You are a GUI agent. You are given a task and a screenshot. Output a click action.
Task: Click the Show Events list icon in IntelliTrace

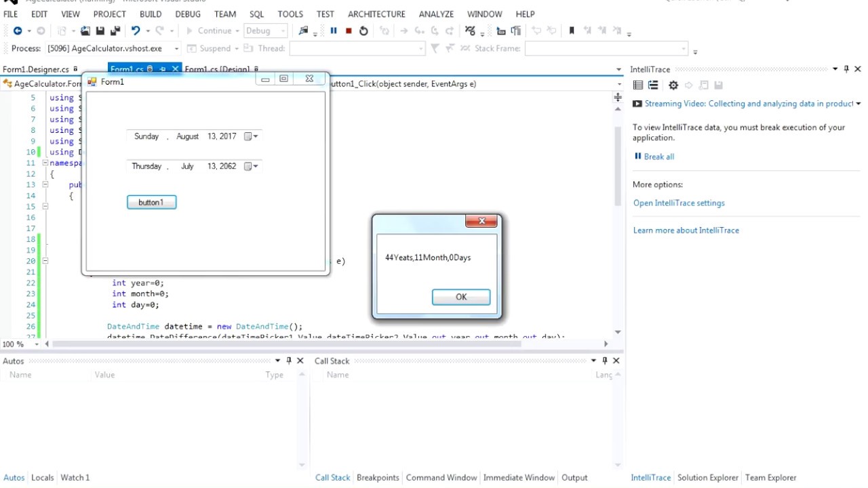pos(638,85)
